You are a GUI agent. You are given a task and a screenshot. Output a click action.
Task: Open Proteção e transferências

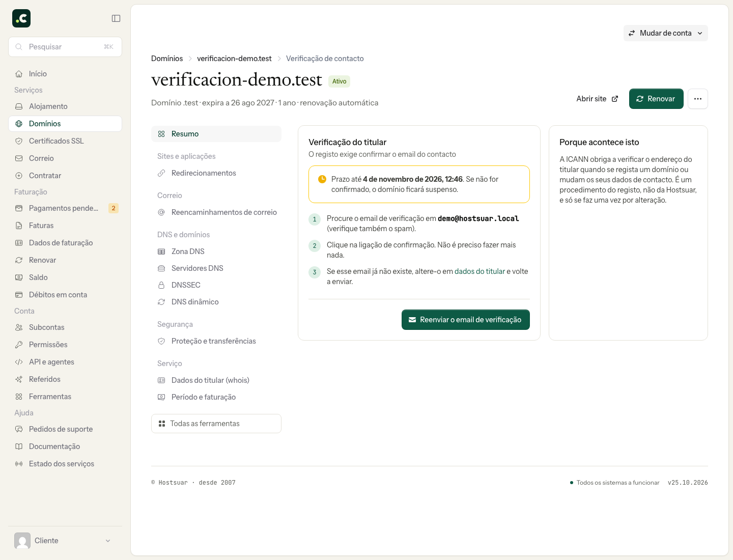tap(216, 341)
